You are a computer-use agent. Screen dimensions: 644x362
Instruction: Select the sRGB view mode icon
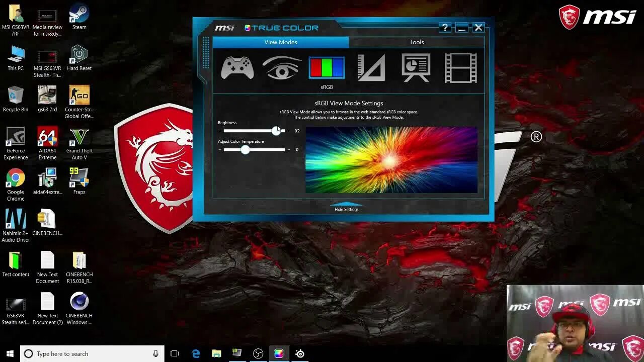pos(327,68)
